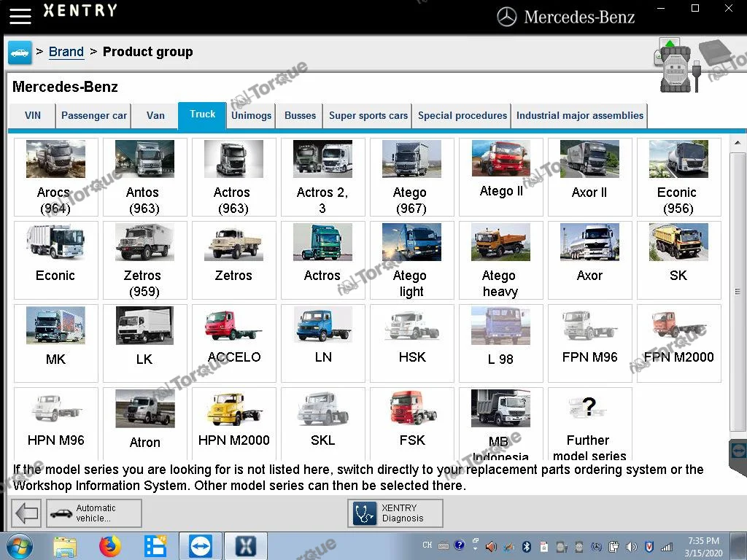747x560 pixels.
Task: Select the Axor II truck
Action: click(589, 177)
